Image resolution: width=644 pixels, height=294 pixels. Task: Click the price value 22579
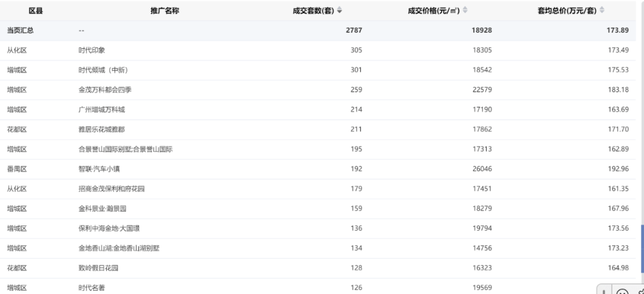(482, 89)
